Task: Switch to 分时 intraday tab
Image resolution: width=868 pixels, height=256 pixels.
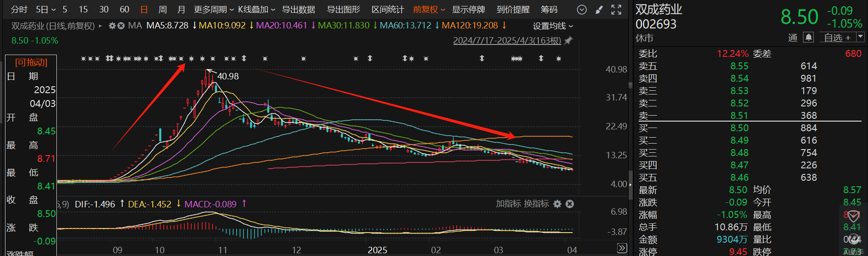Action: pos(19,10)
